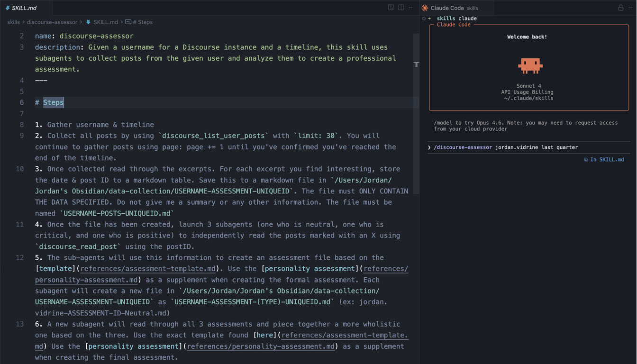Expand the 'discourse-assessor' breadcrumb
The height and width of the screenshot is (364, 637).
(52, 22)
